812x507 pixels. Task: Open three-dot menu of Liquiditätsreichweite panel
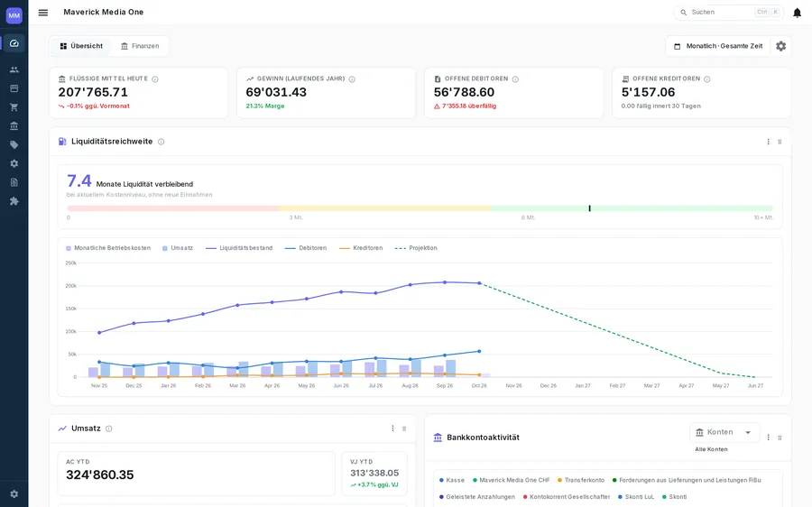pyautogui.click(x=768, y=142)
